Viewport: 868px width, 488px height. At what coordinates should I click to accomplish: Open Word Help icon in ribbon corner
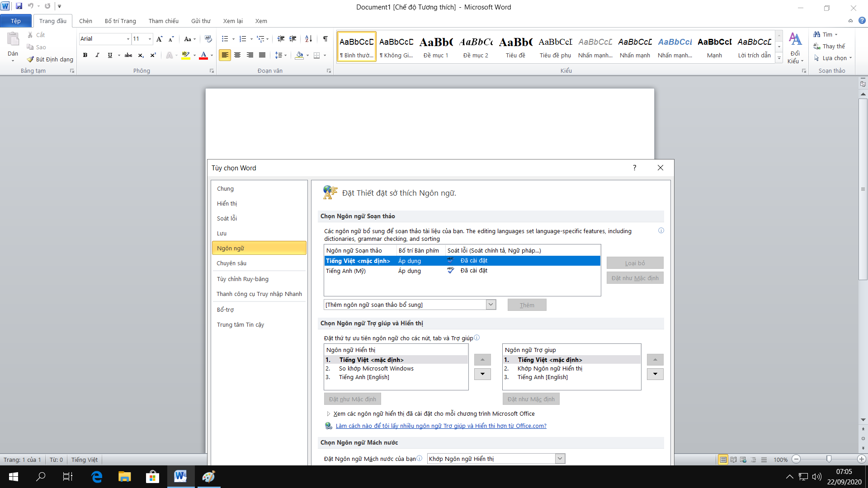pyautogui.click(x=862, y=21)
